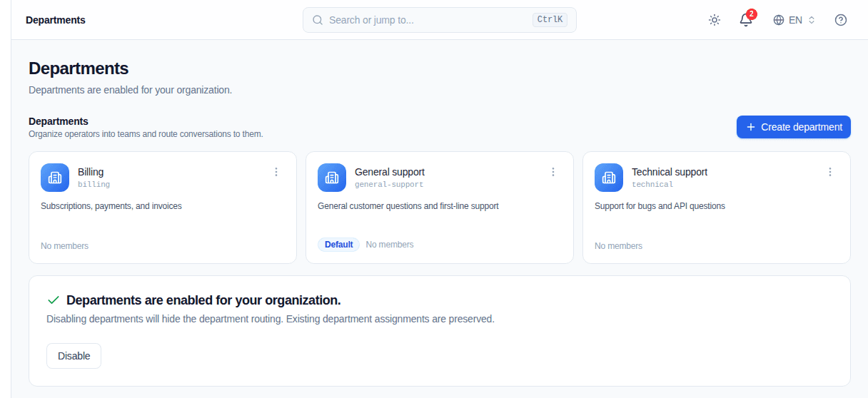Focus the Search or jump to field
The height and width of the screenshot is (398, 868).
(x=440, y=20)
